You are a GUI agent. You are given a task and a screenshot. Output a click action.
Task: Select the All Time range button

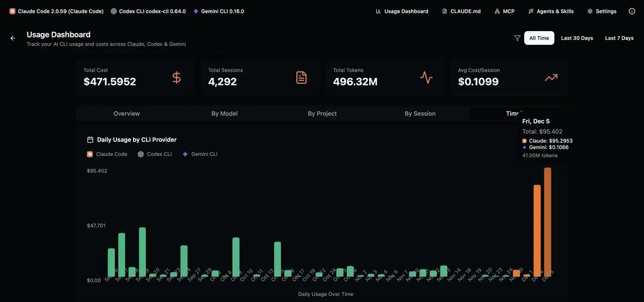pos(539,38)
